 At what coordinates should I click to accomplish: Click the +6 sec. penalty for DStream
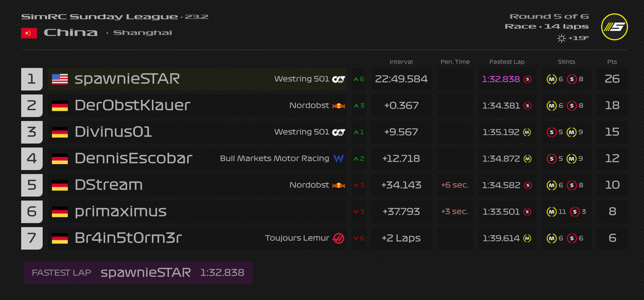point(455,185)
